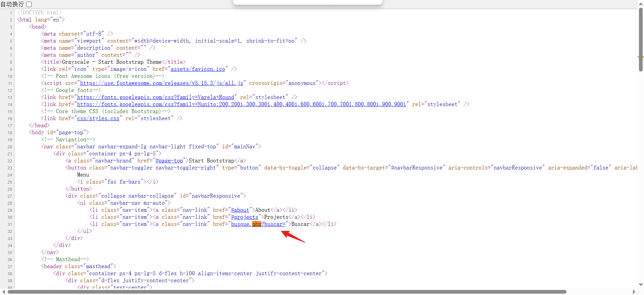The width and height of the screenshot is (644, 295).
Task: Click the orange search marker on scrollbar
Action: (640, 57)
